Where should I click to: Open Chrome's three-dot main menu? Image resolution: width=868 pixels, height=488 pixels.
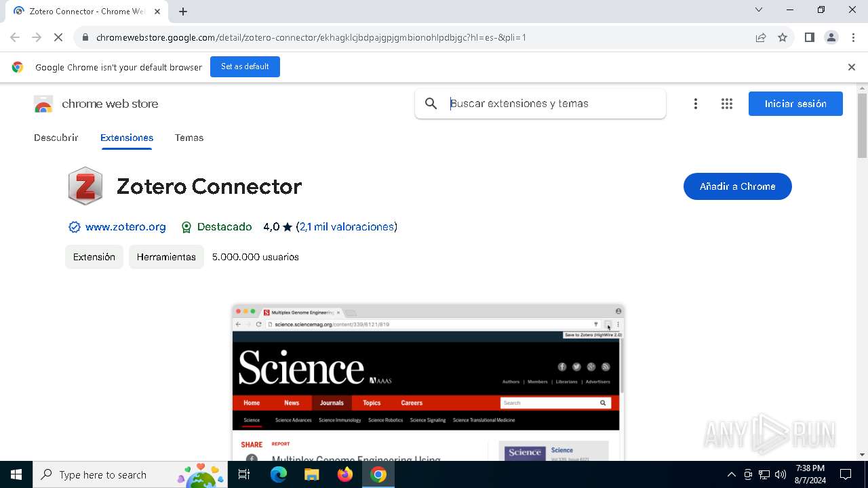[853, 37]
